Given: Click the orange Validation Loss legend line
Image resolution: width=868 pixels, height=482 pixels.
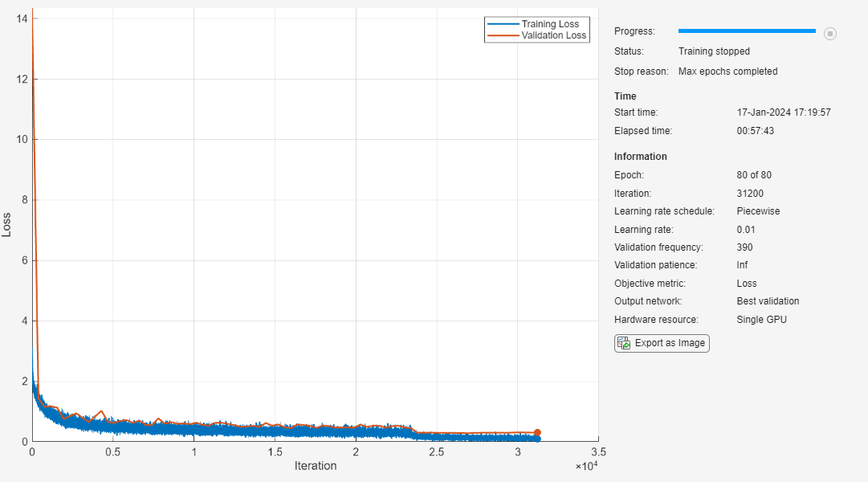Looking at the screenshot, I should pos(503,35).
